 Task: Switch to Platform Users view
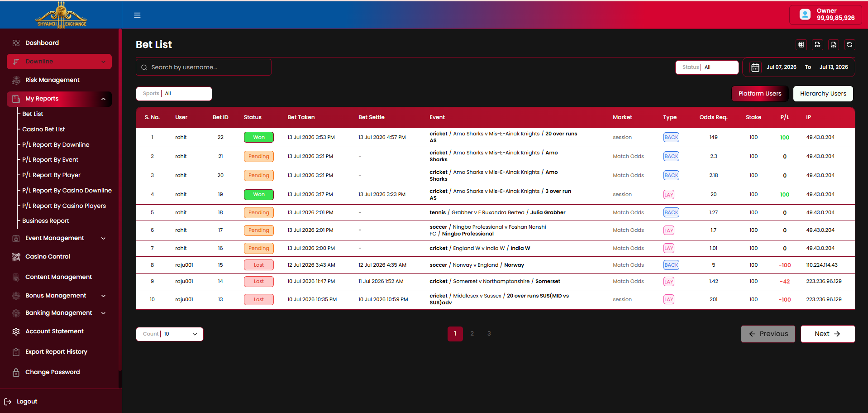tap(760, 94)
